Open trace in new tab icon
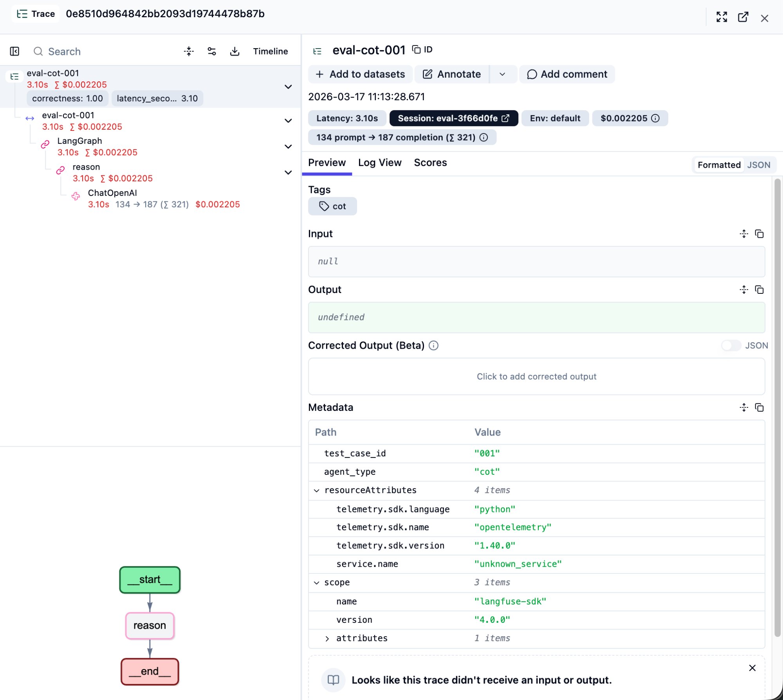 (743, 17)
